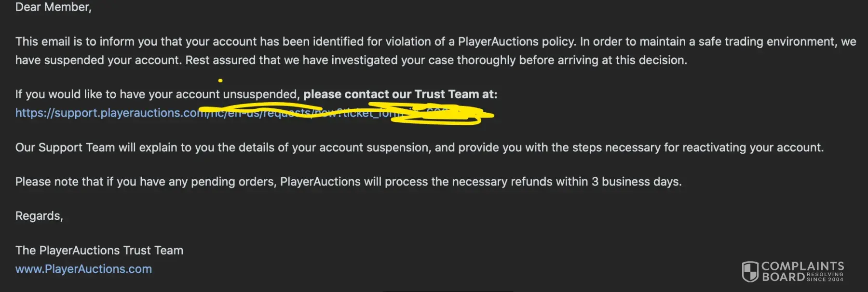Click the words 'PlayerAuctions policy' in first paragraph

516,42
